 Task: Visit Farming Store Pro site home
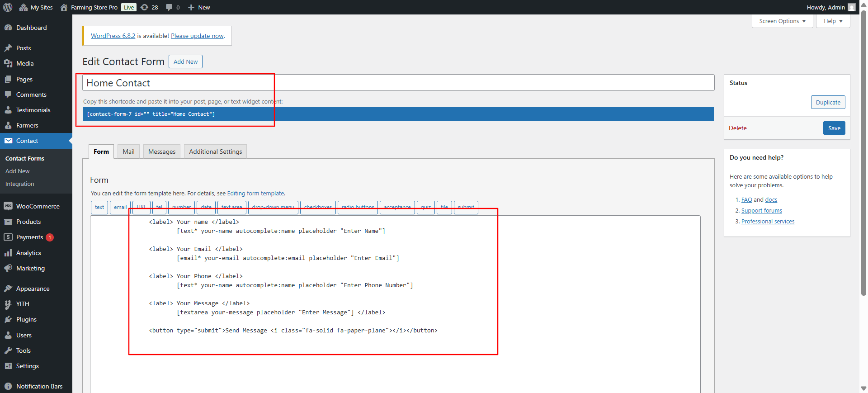89,7
